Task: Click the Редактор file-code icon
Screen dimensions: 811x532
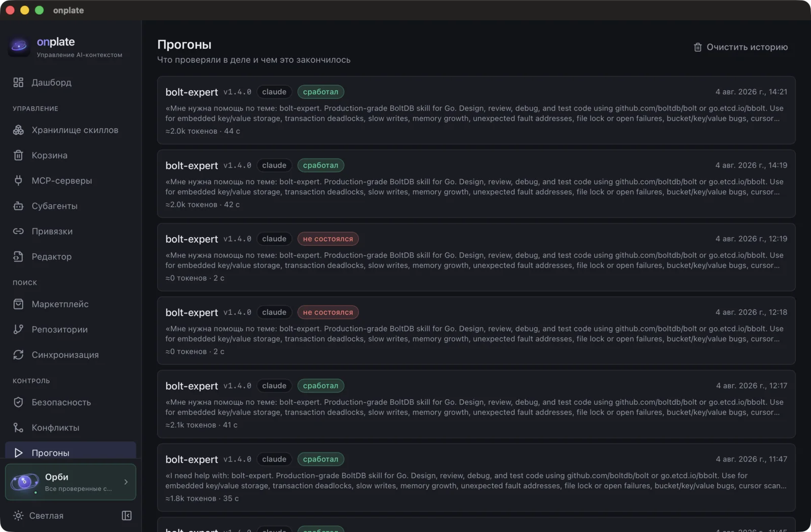Action: click(18, 257)
